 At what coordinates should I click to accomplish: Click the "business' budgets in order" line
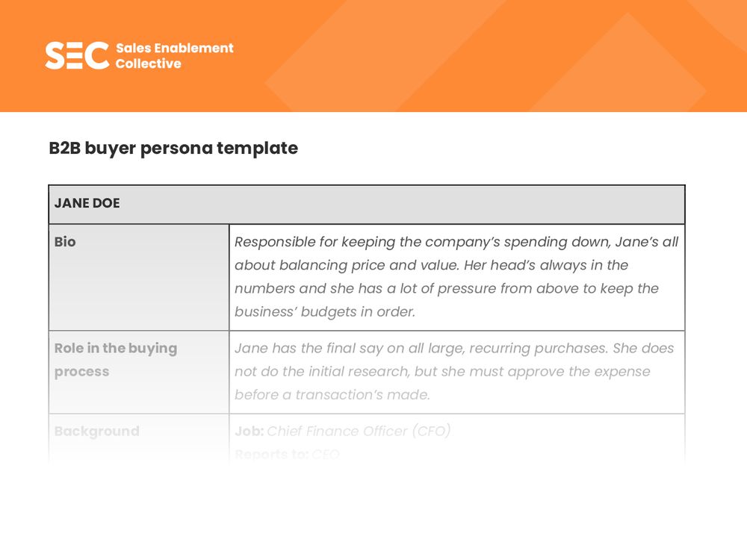coord(324,311)
